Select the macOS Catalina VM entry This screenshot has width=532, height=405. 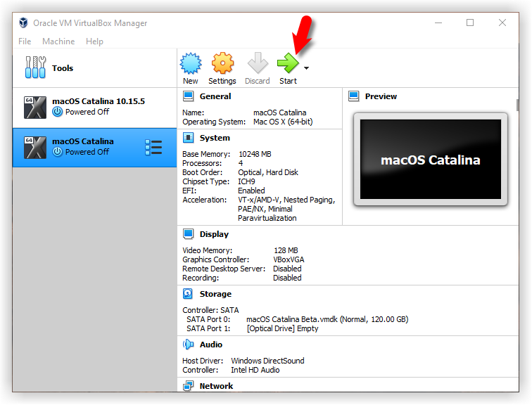[x=82, y=147]
